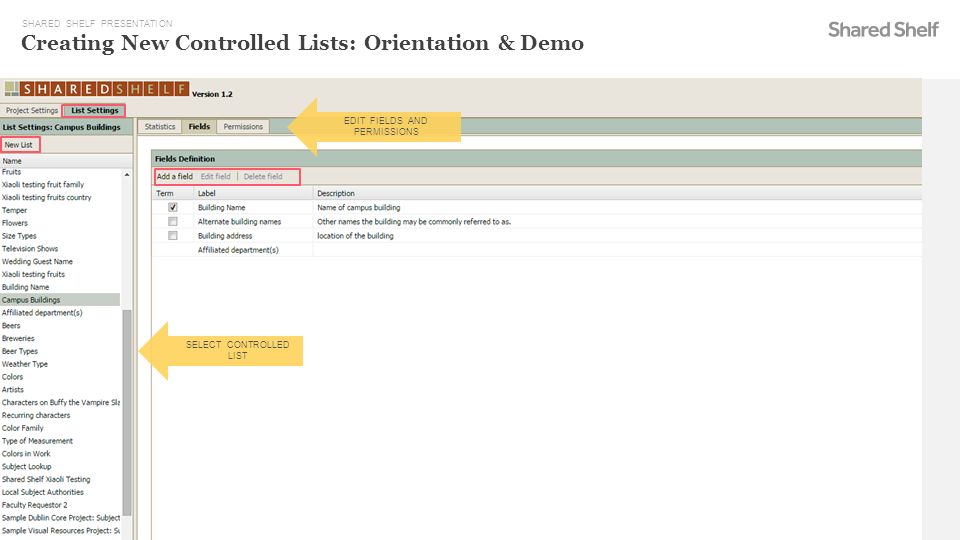Open the Statistics tab
Image resolution: width=960 pixels, height=540 pixels.
tap(160, 127)
